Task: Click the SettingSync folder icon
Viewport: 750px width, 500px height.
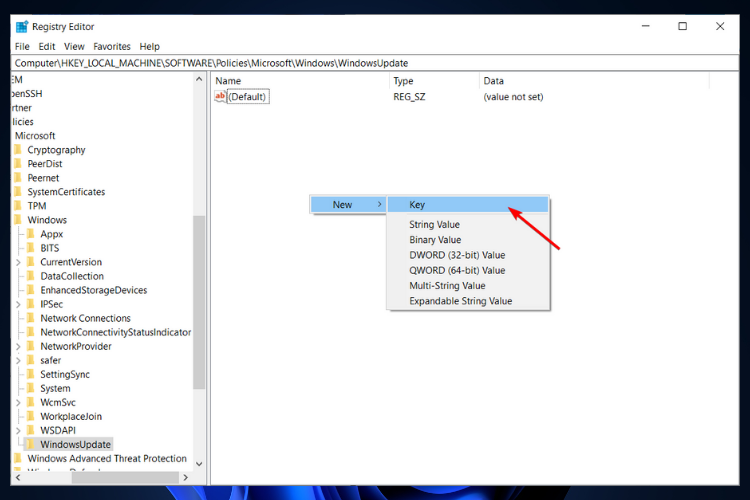Action: point(31,374)
